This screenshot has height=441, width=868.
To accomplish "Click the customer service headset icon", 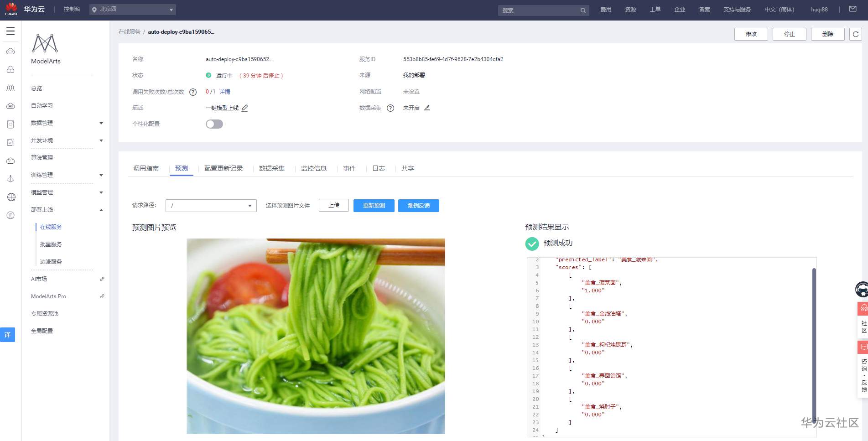I will point(862,289).
